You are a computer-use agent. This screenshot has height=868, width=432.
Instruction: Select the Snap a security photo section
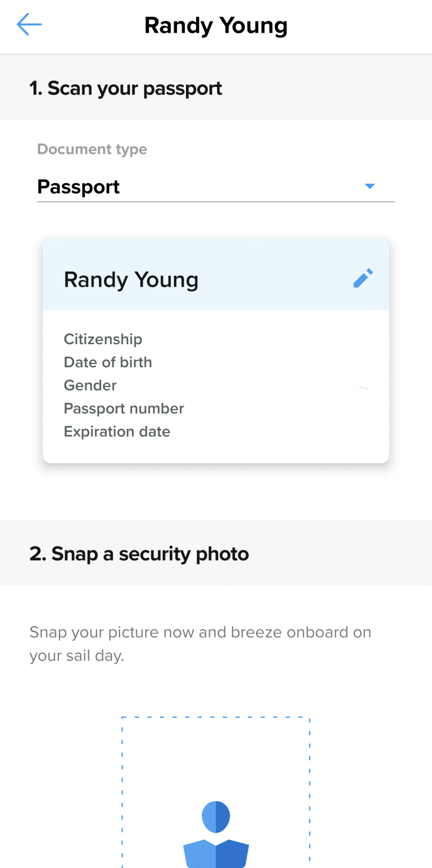tap(138, 553)
